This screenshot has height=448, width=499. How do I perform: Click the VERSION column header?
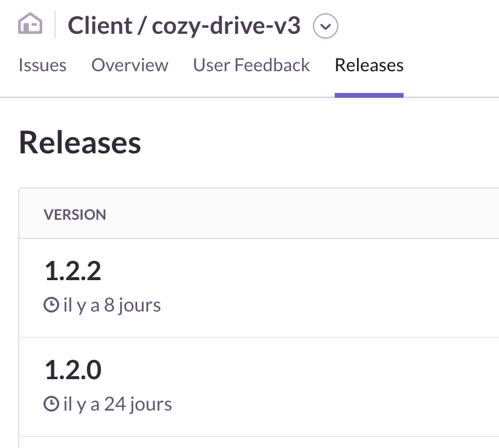[75, 214]
